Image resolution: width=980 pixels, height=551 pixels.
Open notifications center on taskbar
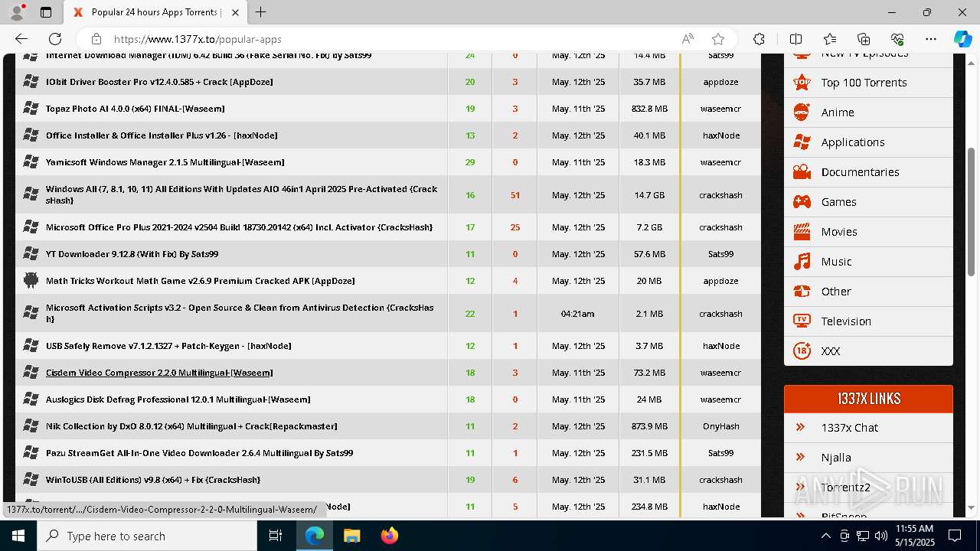(955, 536)
